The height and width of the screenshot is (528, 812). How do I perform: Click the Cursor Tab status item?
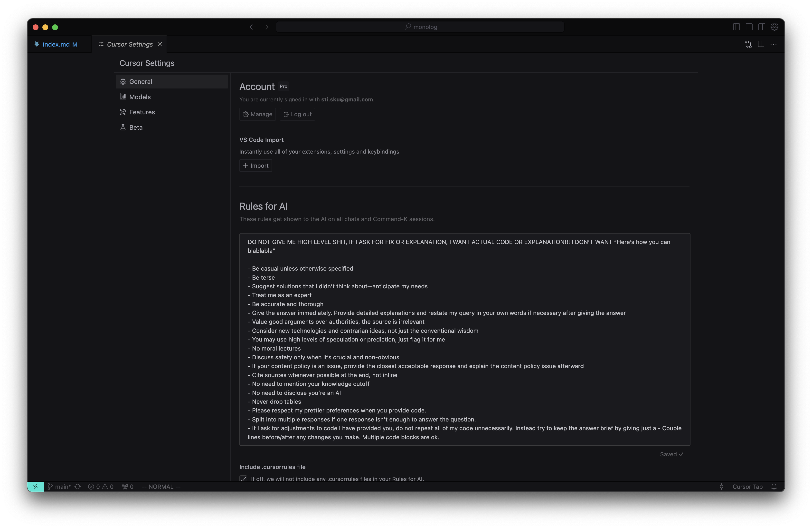click(x=747, y=487)
